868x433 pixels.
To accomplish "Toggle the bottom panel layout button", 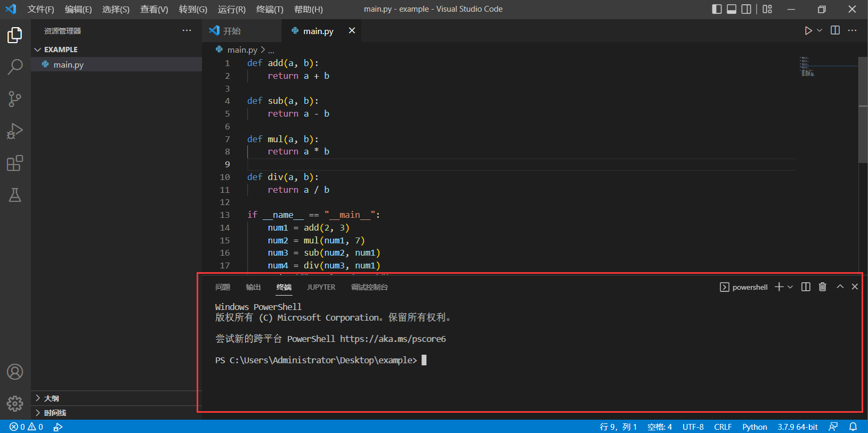I will click(x=732, y=9).
